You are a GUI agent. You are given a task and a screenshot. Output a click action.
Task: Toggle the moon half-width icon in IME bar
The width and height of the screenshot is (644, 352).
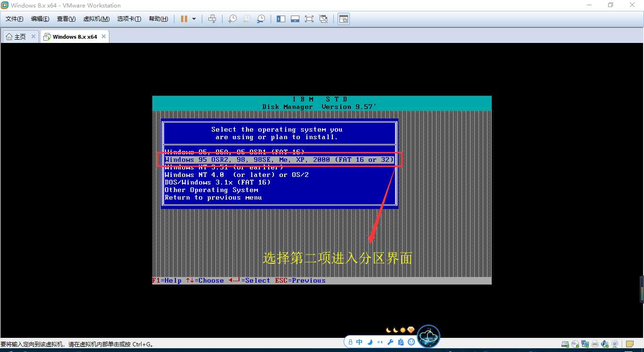click(x=370, y=342)
